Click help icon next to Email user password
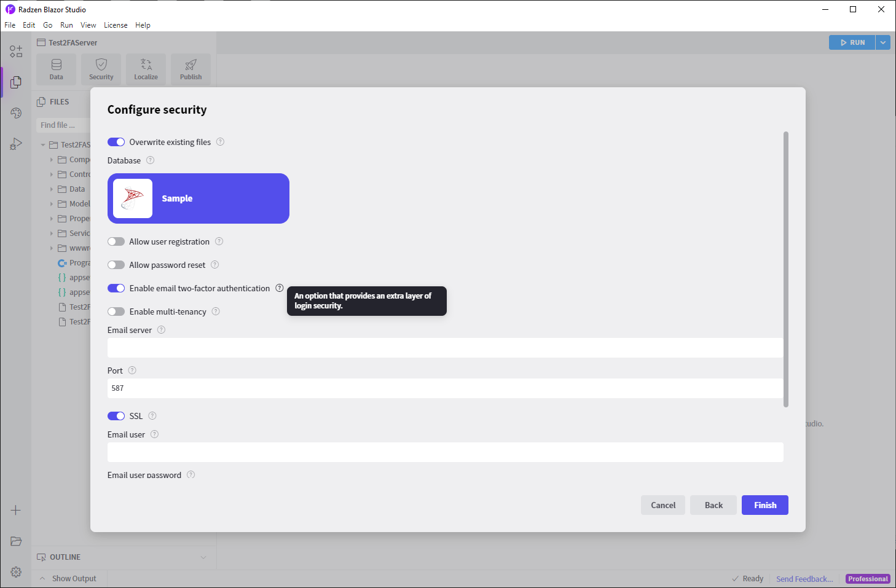896x588 pixels. point(191,475)
